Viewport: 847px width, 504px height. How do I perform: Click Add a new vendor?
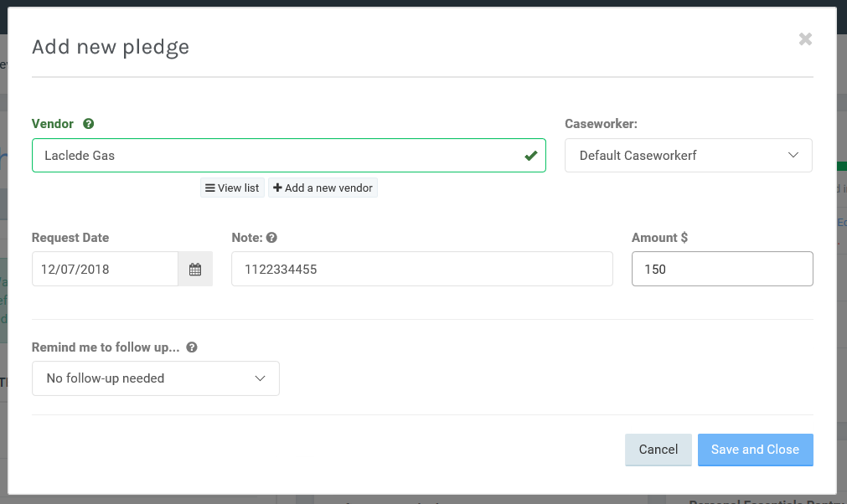(x=323, y=188)
